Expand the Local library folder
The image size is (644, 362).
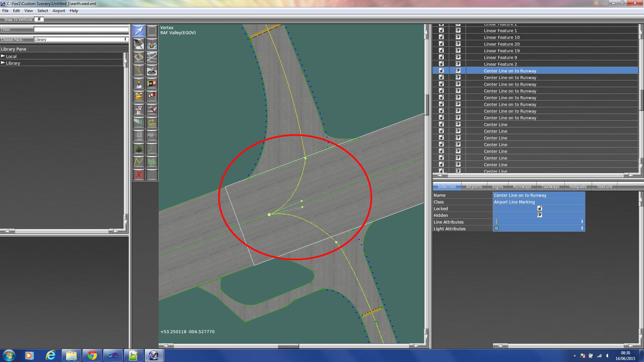click(3, 56)
